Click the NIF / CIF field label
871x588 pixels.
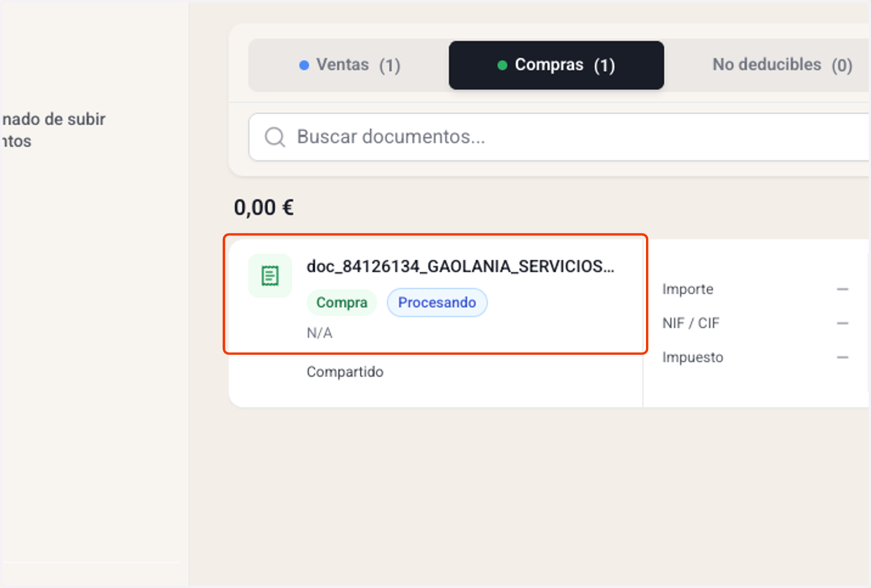click(690, 323)
